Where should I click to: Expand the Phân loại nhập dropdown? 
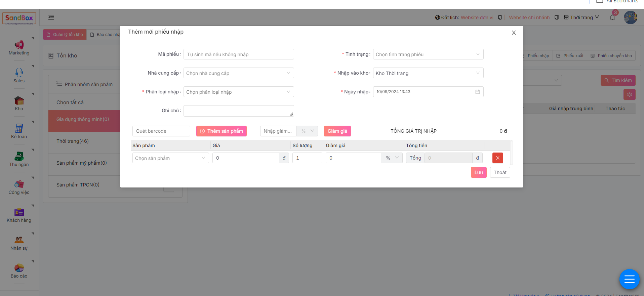238,92
